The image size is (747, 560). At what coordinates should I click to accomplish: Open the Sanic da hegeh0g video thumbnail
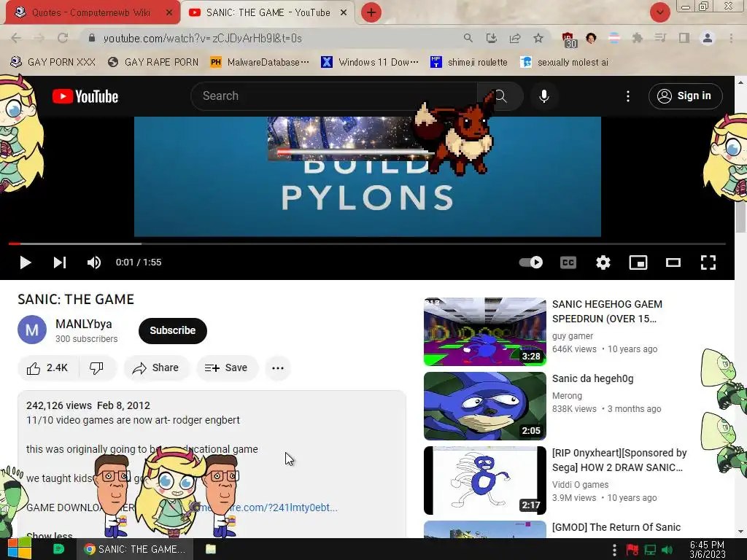485,406
